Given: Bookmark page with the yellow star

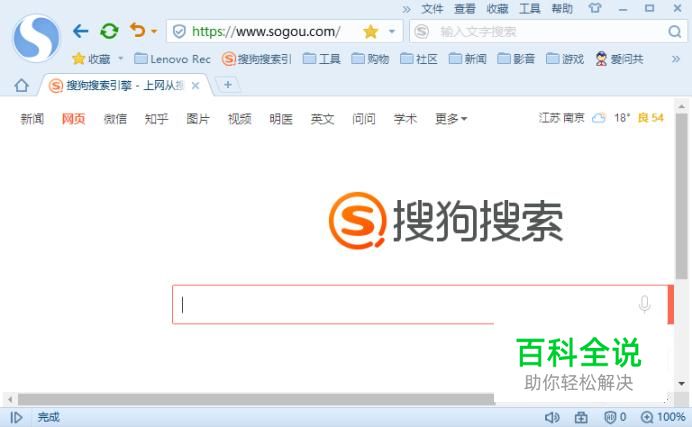Looking at the screenshot, I should click(x=371, y=31).
